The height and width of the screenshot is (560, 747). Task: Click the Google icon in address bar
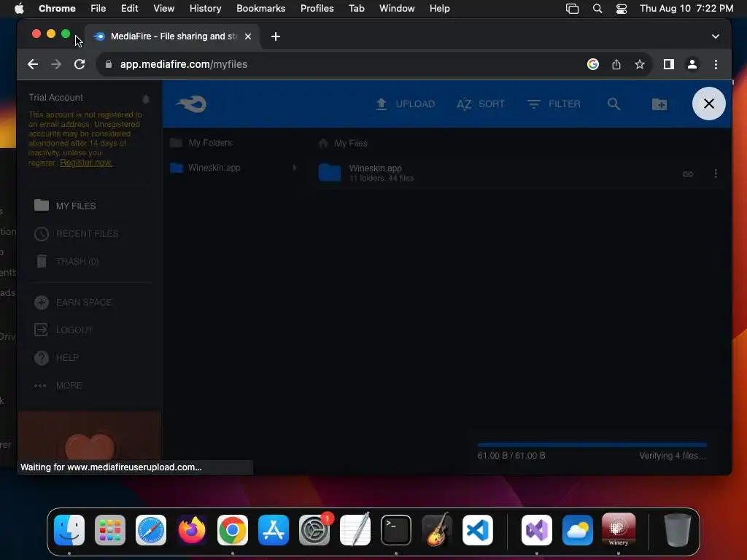tap(592, 64)
